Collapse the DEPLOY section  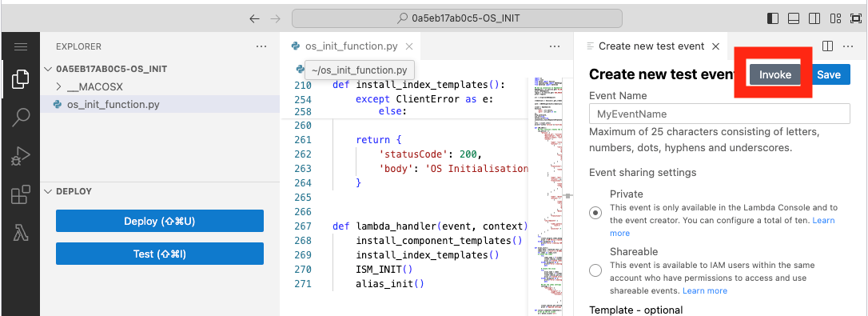47,191
